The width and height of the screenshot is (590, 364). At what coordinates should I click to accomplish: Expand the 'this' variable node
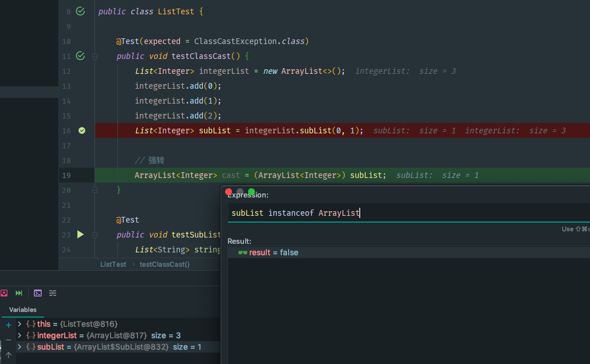[19, 324]
